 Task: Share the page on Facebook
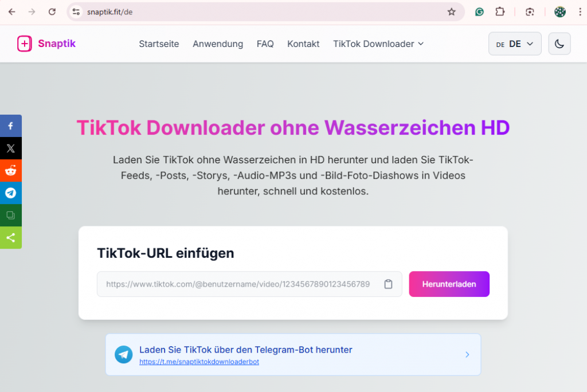click(11, 126)
